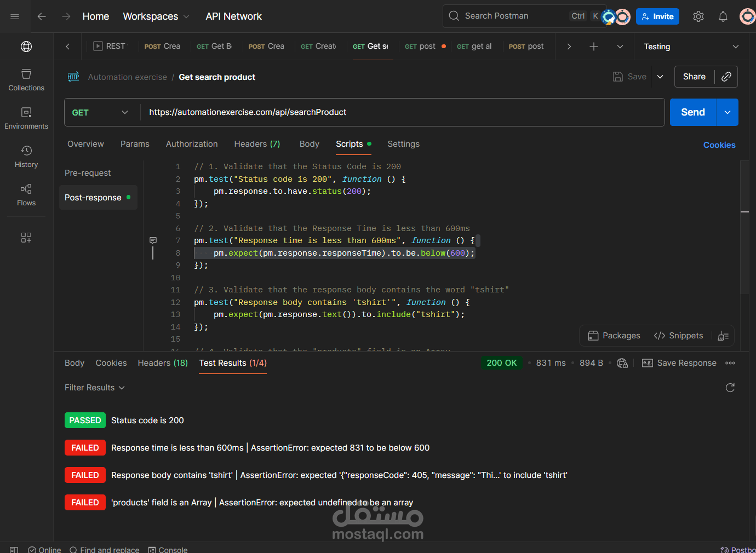Select the Post-response script section
The width and height of the screenshot is (756, 553).
98,198
